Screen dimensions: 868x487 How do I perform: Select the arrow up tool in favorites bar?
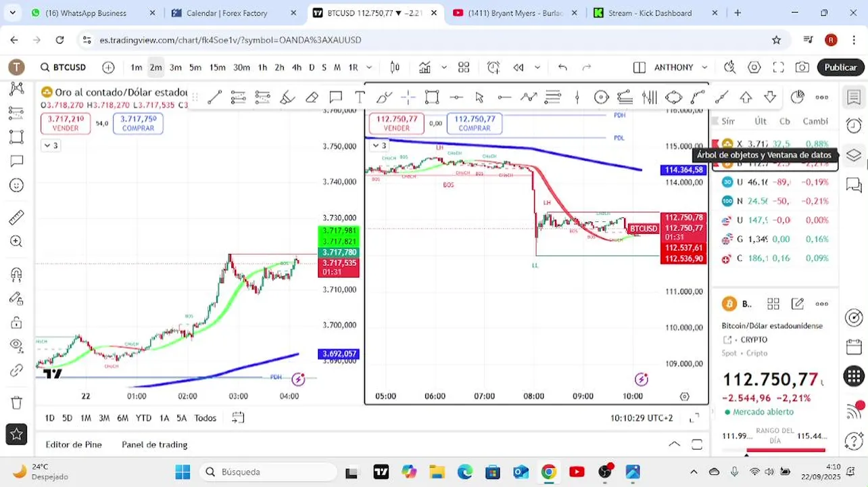click(x=746, y=97)
